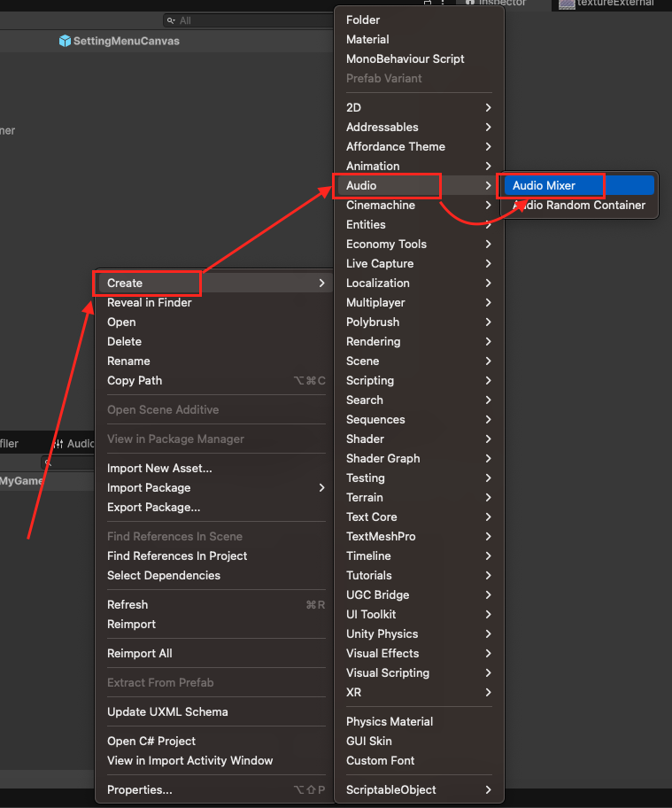Expand the Animation submenu
The height and width of the screenshot is (808, 672).
click(x=419, y=167)
